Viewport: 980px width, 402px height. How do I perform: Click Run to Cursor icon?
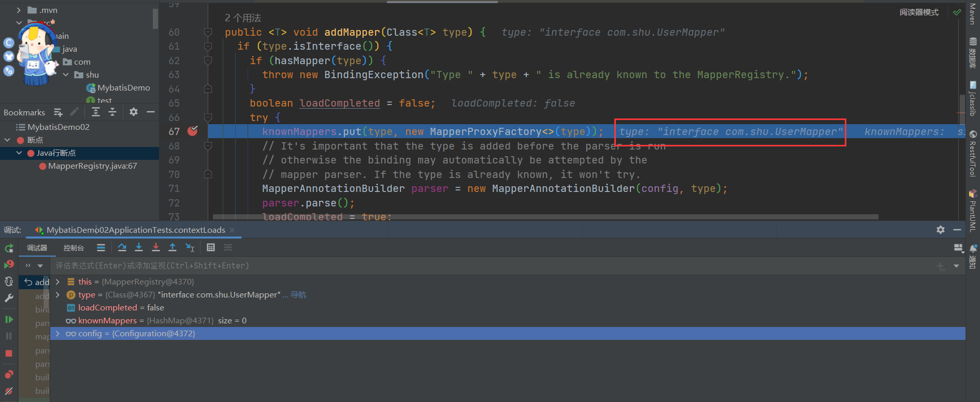[x=190, y=248]
